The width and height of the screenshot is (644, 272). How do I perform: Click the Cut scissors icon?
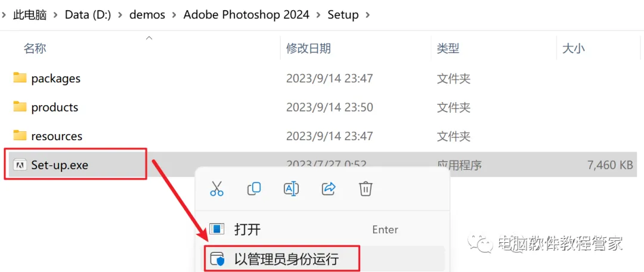pos(216,188)
